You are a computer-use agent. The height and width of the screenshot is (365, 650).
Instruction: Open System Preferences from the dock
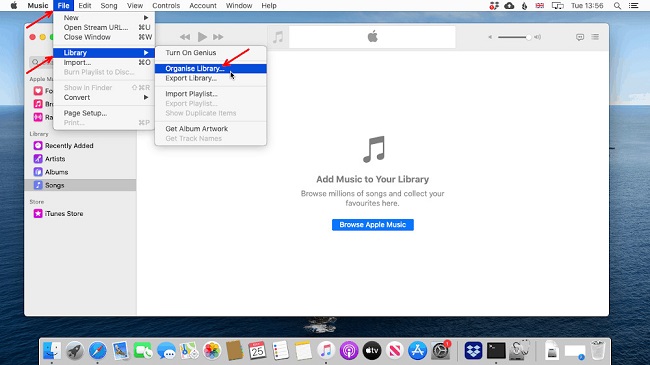point(440,351)
